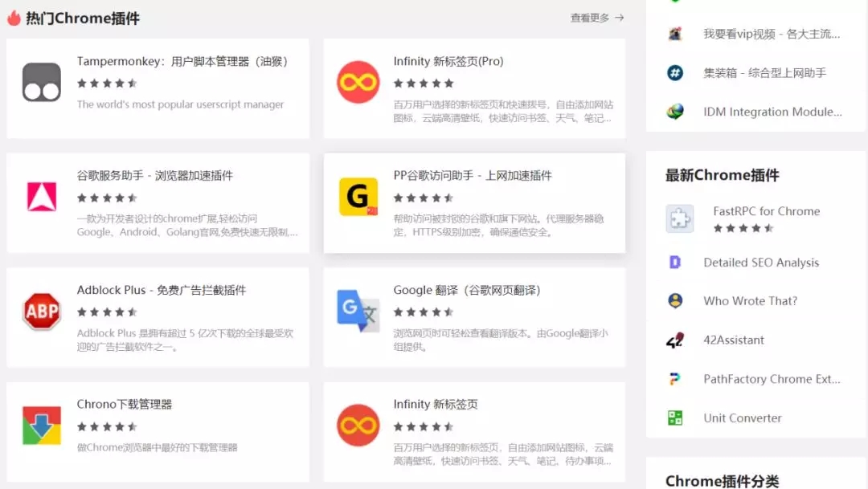Select the FastRPC for Chrome puzzle icon
868x489 pixels.
[x=680, y=218]
